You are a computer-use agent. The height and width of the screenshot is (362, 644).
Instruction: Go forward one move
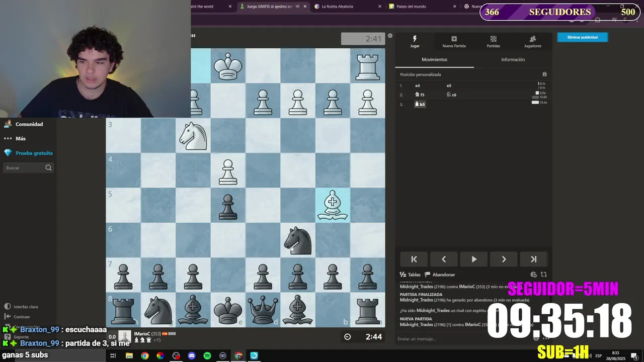(504, 259)
